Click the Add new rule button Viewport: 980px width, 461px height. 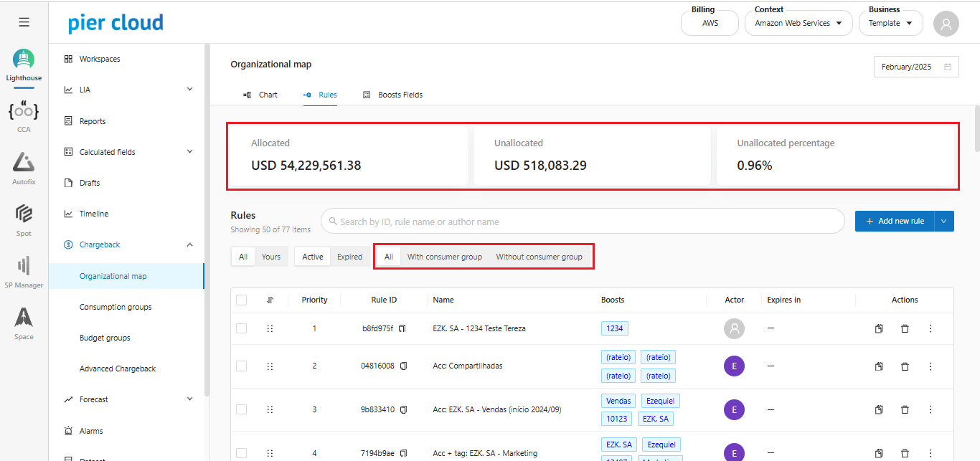coord(895,222)
